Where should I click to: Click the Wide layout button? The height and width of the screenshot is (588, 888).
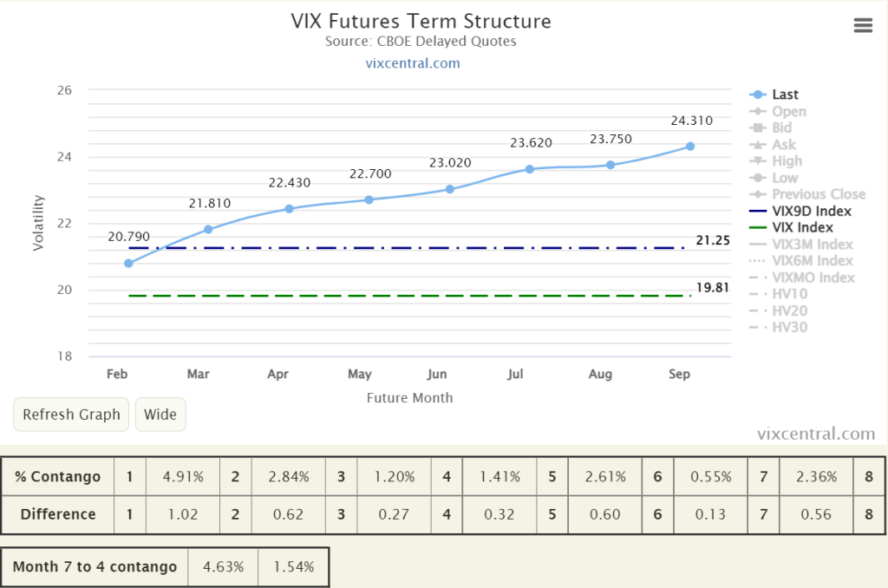tap(160, 415)
